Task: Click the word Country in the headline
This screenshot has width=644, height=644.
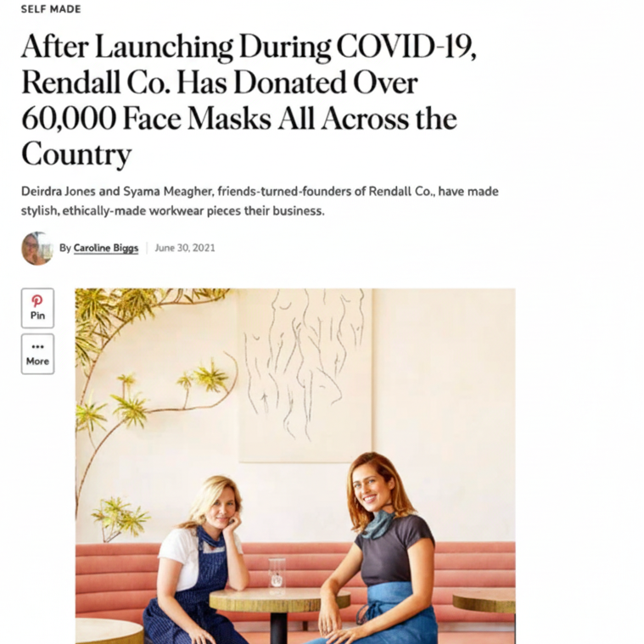Action: tap(76, 154)
